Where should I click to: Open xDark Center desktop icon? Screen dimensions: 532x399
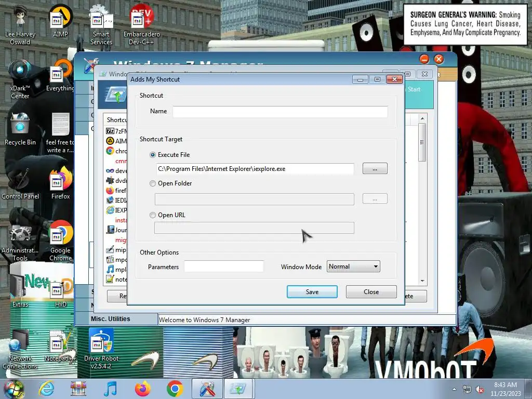(x=20, y=79)
